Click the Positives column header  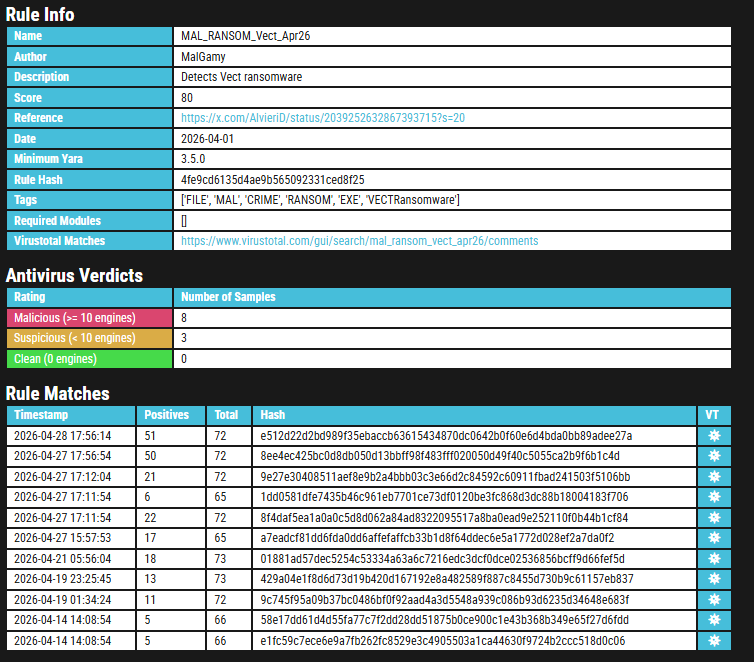point(171,415)
